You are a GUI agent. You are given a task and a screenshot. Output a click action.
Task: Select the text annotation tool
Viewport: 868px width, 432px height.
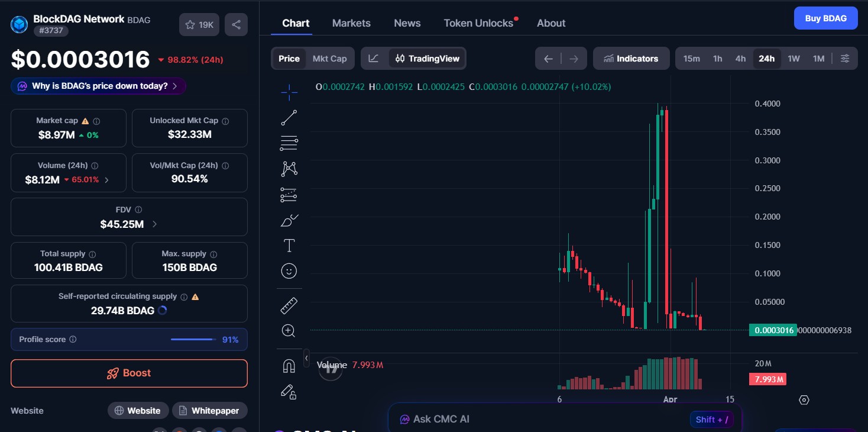[289, 245]
